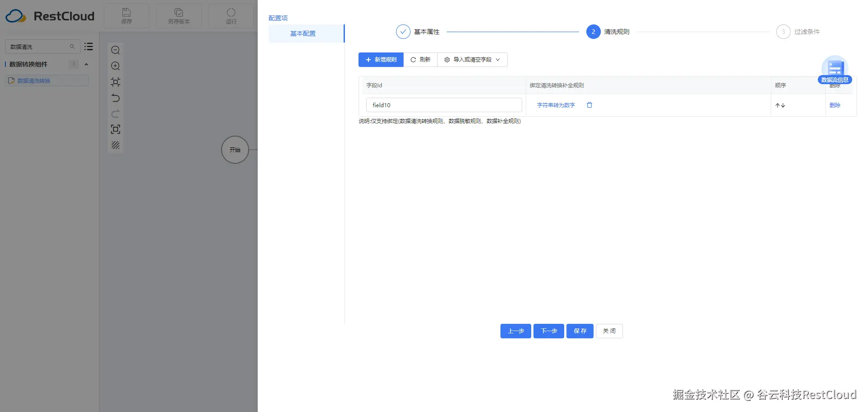This screenshot has width=868, height=412.
Task: Click the zoom in canvas icon
Action: click(x=116, y=66)
